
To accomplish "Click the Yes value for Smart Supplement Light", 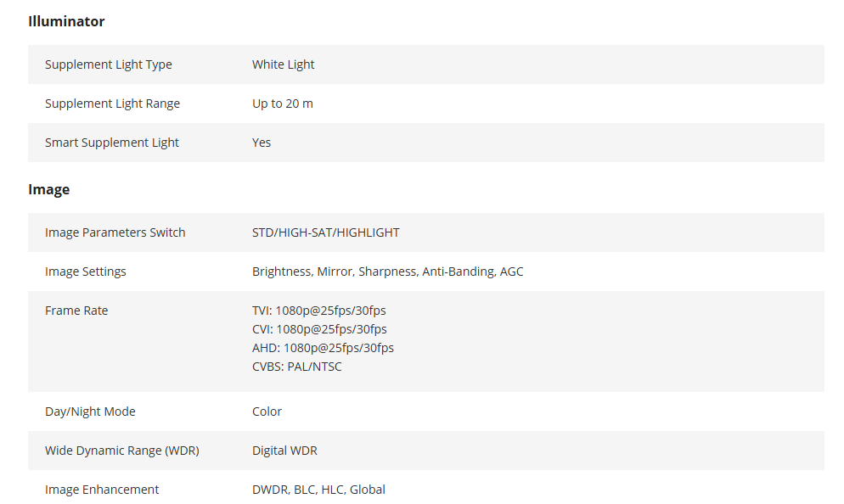I will 261,143.
